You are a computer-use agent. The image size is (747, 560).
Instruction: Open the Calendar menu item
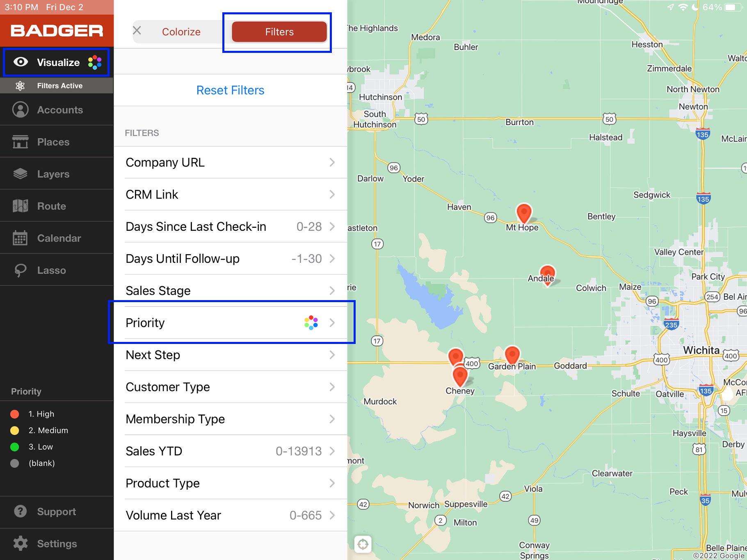tap(57, 238)
